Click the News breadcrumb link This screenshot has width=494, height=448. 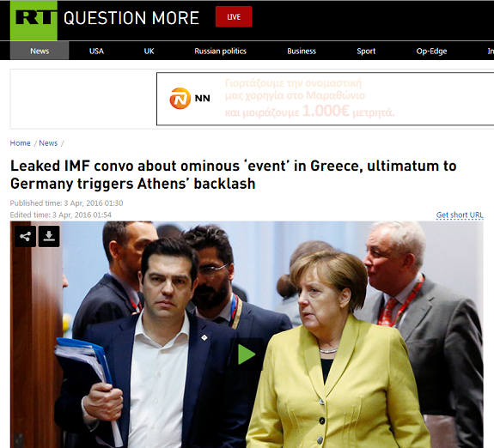click(x=48, y=143)
